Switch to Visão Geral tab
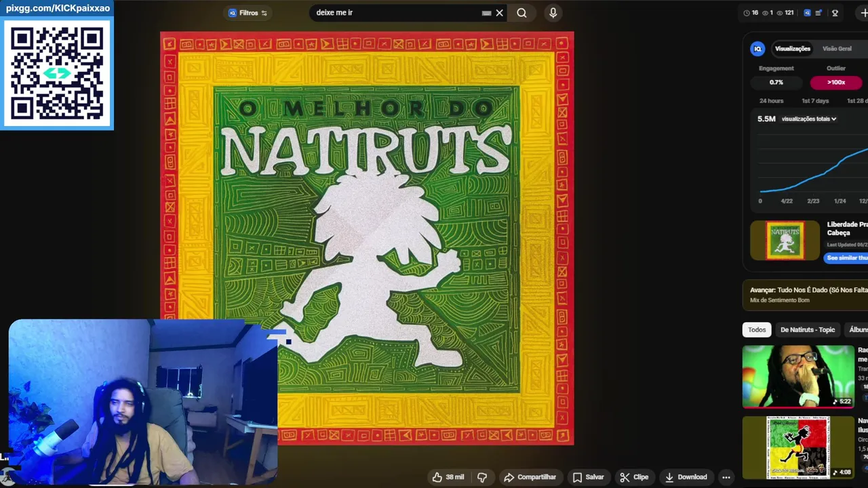The image size is (868, 488). click(837, 49)
